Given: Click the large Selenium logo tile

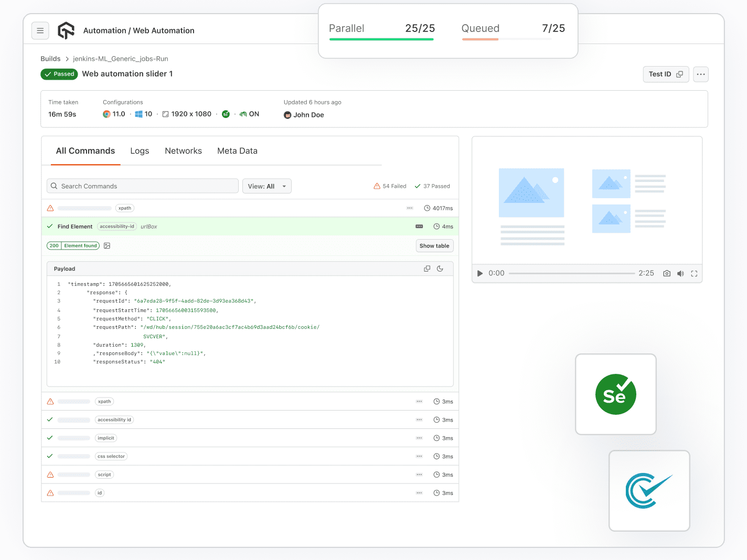Looking at the screenshot, I should coord(615,394).
